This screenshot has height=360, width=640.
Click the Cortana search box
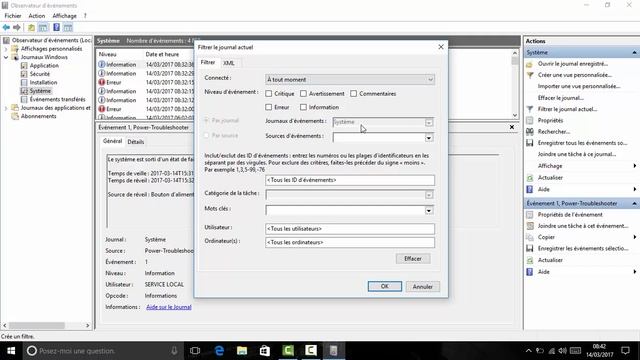pyautogui.click(x=102, y=351)
